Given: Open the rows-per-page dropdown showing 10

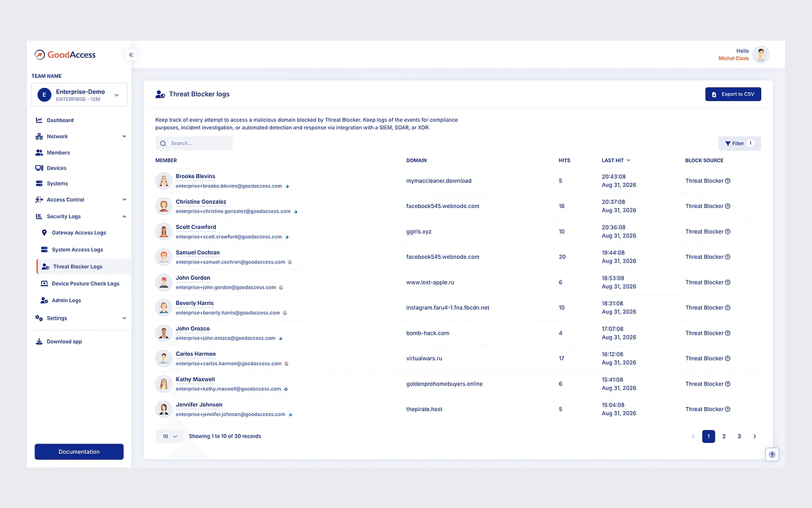Looking at the screenshot, I should point(169,436).
